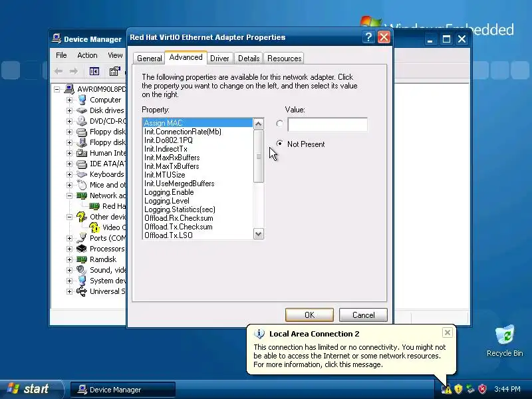Select the Universal Serial Bus icon
The height and width of the screenshot is (399, 532).
[x=82, y=291]
